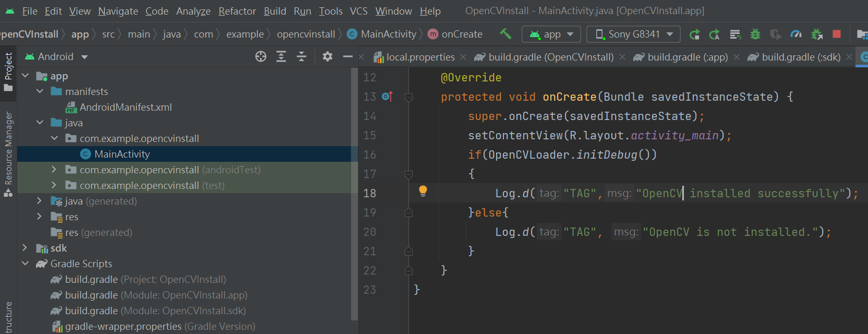Select build.gradle (Module: OpenCVInstall.sdk) in the tree
Viewport: 868px width, 334px height.
155,311
